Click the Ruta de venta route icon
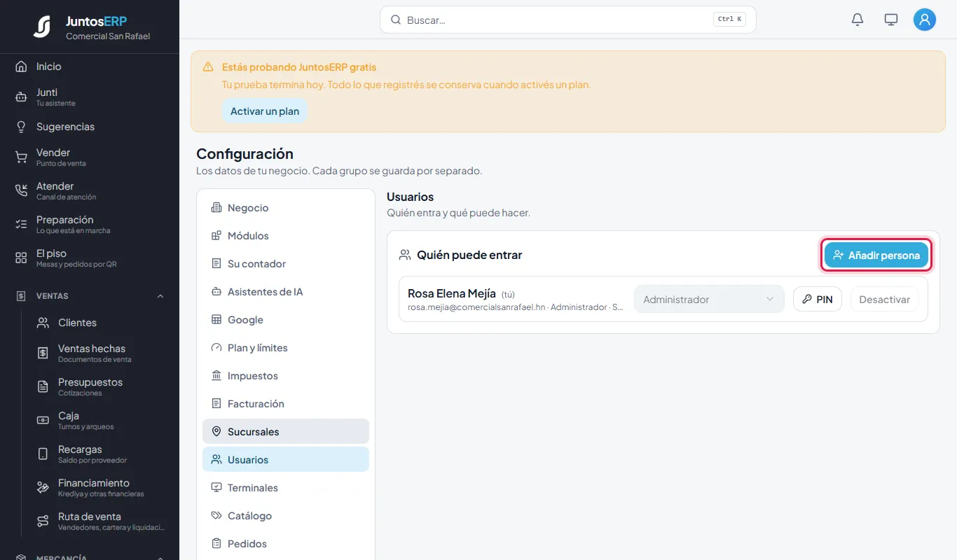 (x=43, y=521)
